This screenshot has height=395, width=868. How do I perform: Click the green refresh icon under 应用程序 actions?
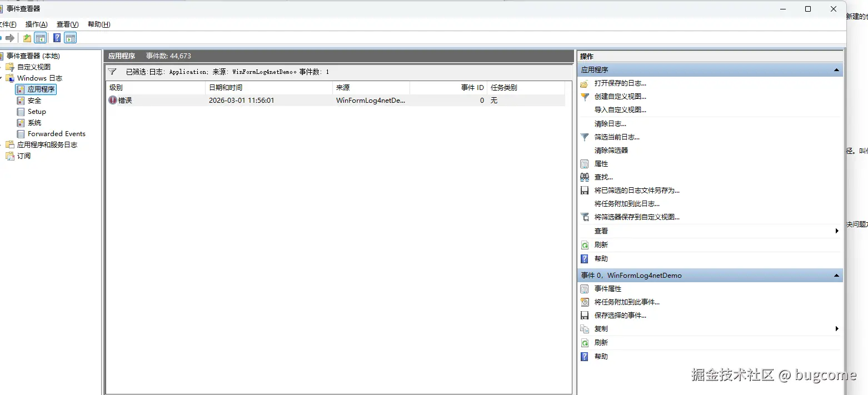click(584, 245)
